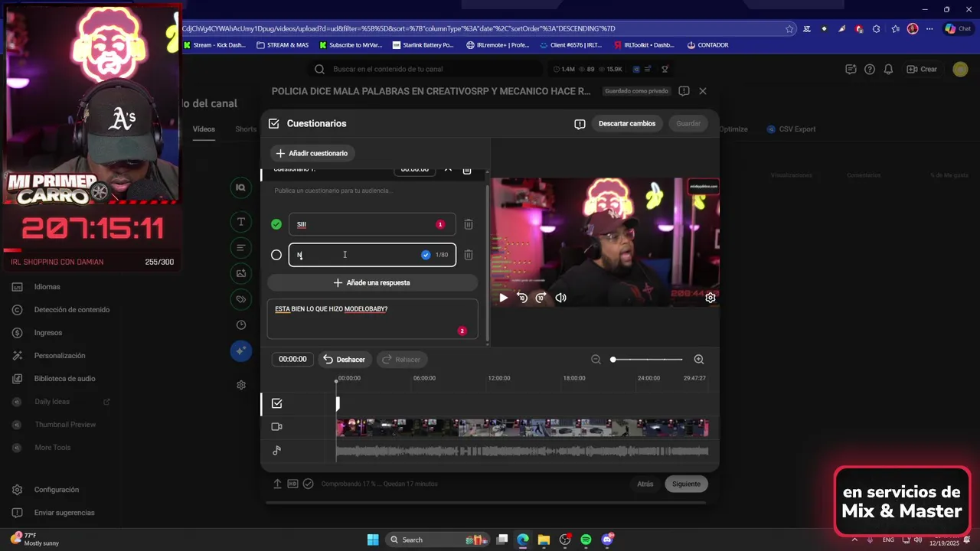Open the thumbnail image side tool
Screen dimensions: 980x551
pyautogui.click(x=240, y=273)
